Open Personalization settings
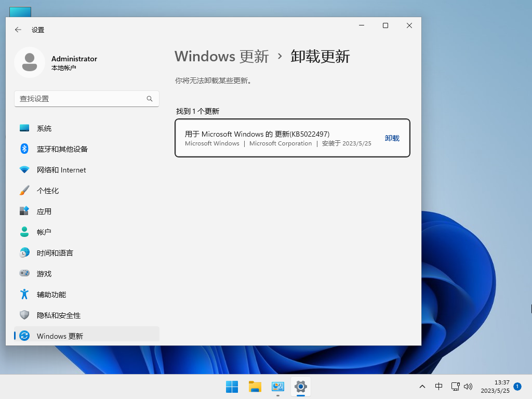 [x=49, y=190]
